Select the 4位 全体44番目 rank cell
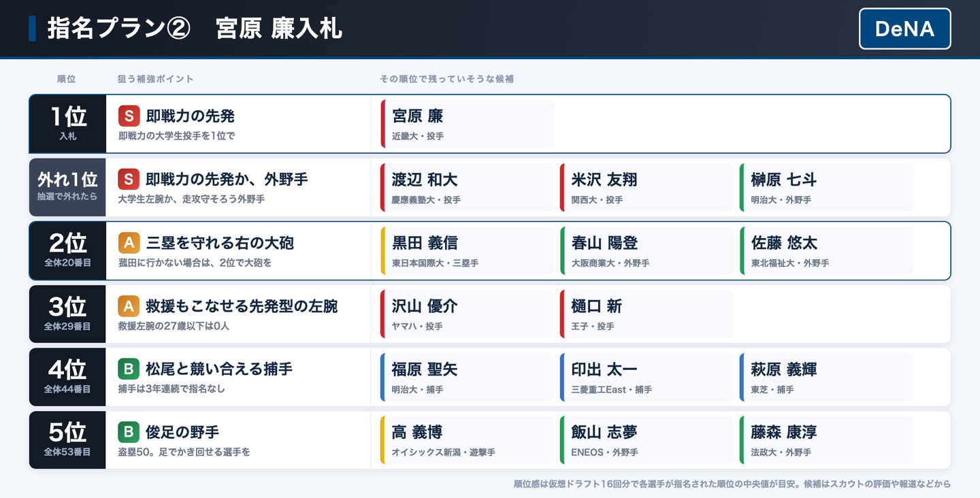This screenshot has width=980, height=498. coord(67,377)
